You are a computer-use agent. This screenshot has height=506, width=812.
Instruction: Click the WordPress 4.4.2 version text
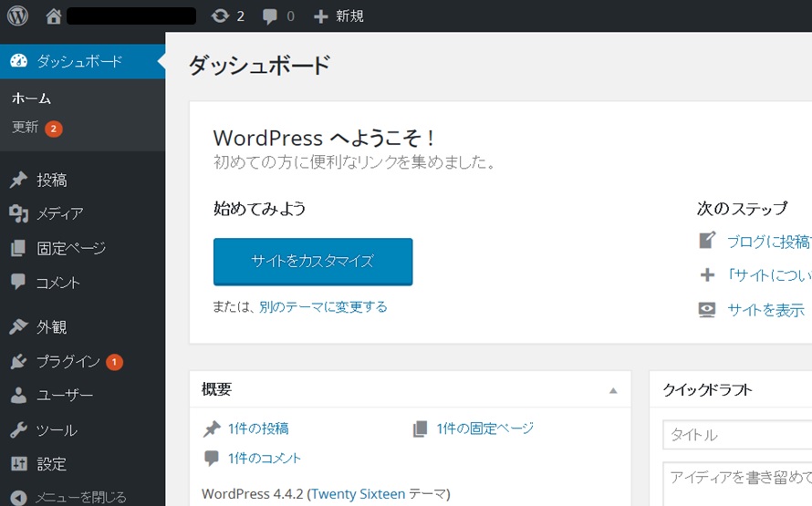coord(252,493)
